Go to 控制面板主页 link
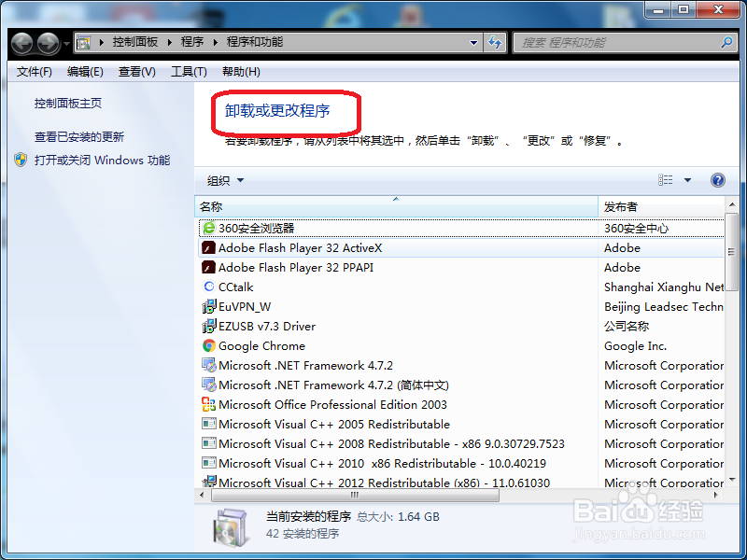747x560 pixels. click(x=68, y=104)
